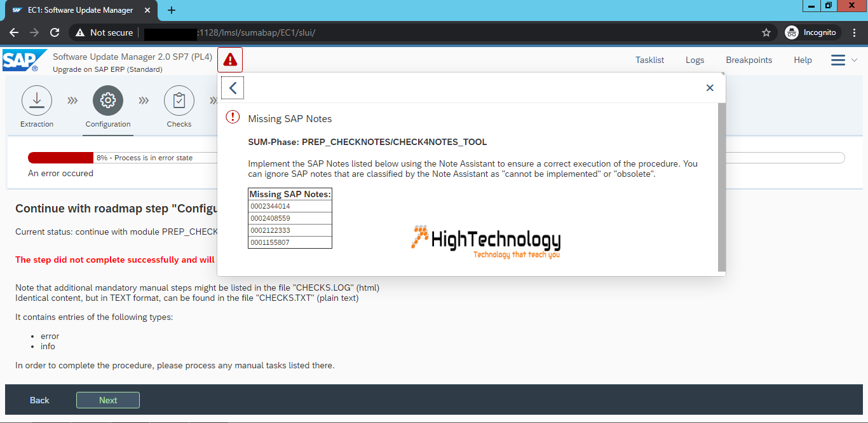
Task: Click the Missing SAP Notes heading
Action: (290, 119)
